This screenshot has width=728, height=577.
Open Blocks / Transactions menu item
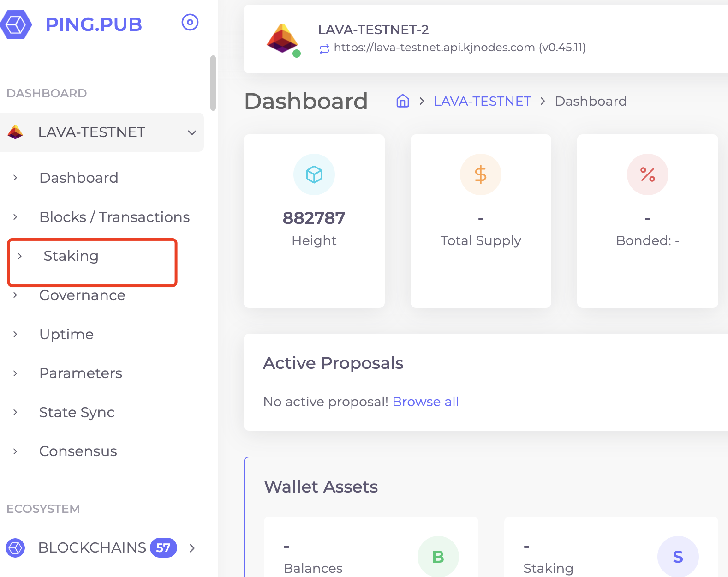click(x=114, y=217)
